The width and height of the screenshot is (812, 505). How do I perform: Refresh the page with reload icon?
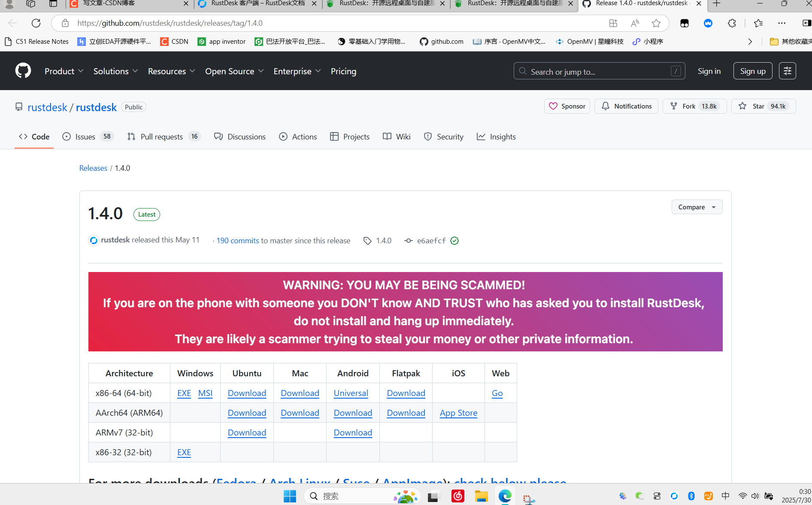[x=36, y=23]
